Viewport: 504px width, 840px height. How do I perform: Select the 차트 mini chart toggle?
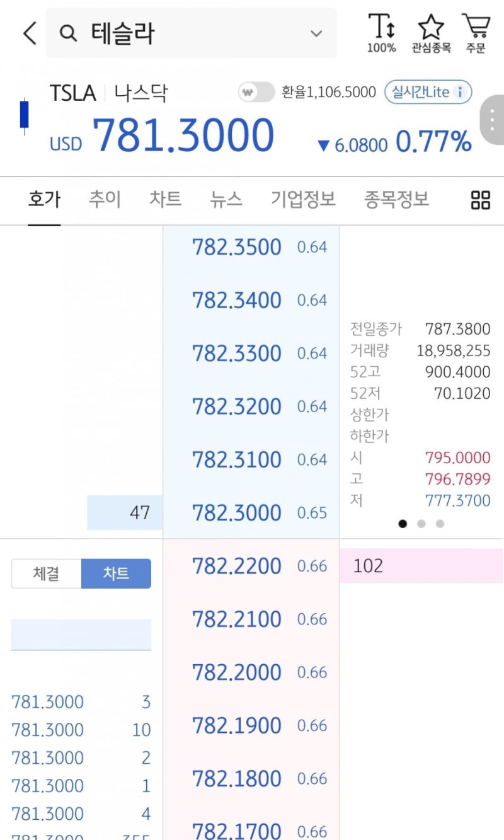tap(116, 573)
